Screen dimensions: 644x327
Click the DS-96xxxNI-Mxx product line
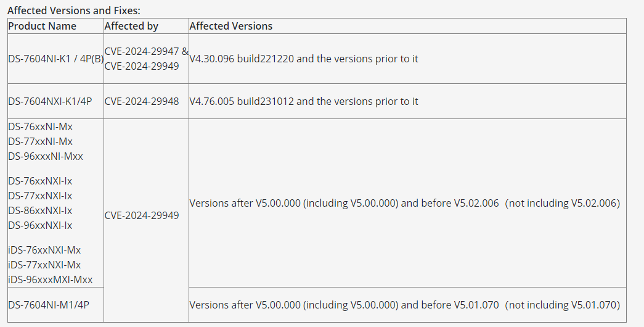pyautogui.click(x=46, y=156)
